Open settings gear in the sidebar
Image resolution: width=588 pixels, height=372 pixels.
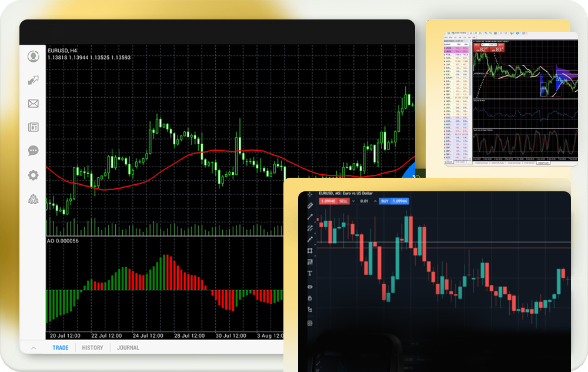tap(33, 175)
